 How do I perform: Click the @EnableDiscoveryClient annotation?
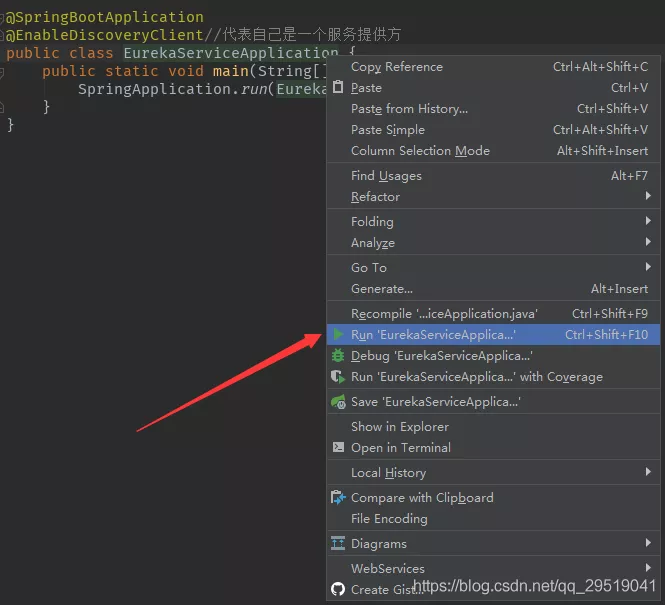point(105,35)
